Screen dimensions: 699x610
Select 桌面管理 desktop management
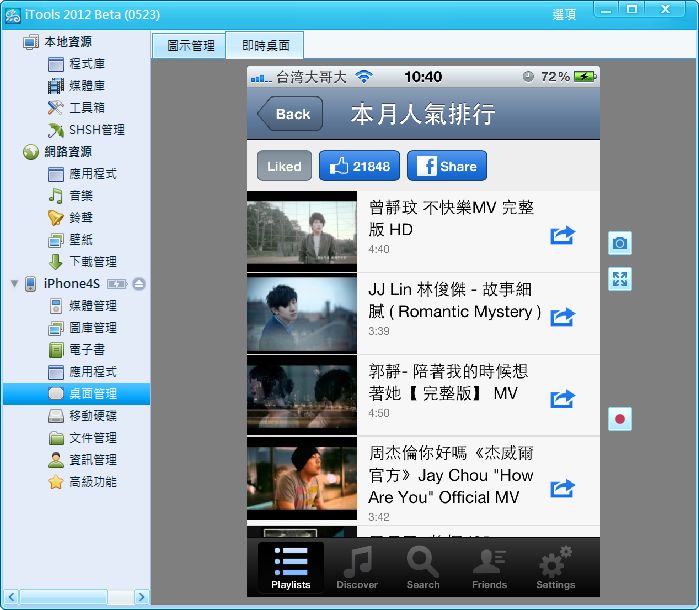coord(76,394)
